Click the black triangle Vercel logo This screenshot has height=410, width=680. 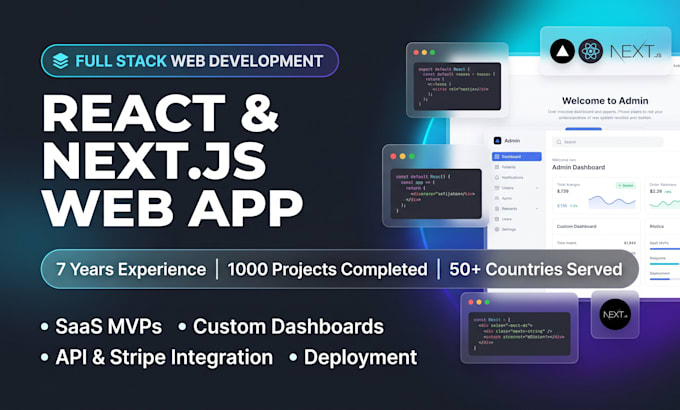pos(562,51)
